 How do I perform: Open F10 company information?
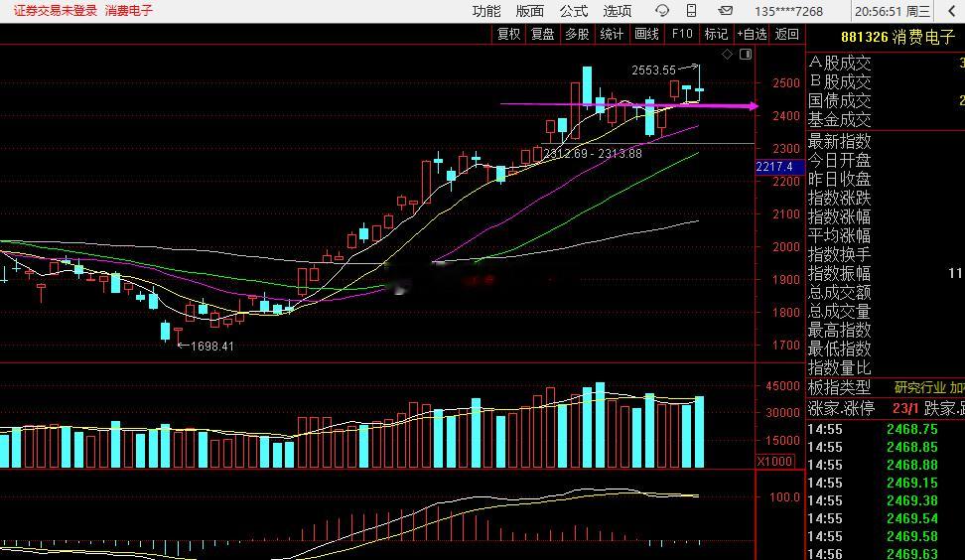coord(682,35)
